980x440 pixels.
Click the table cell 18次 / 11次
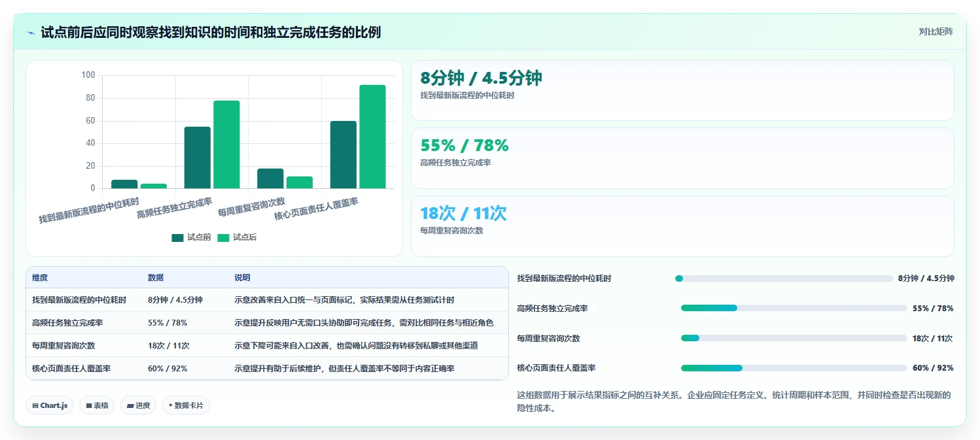(169, 346)
